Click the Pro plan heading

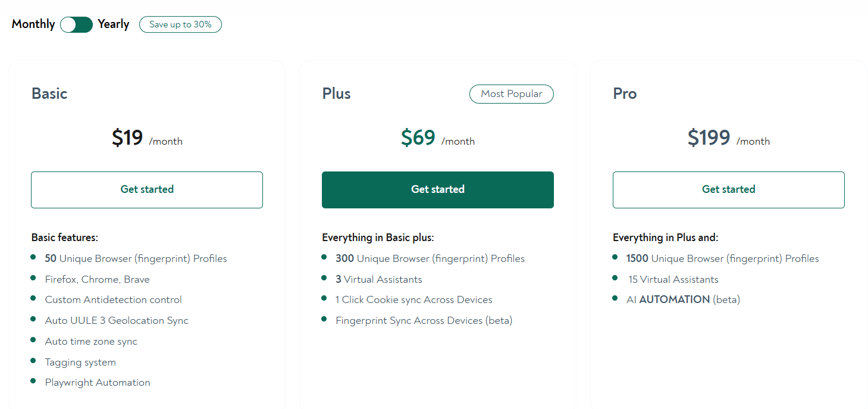(625, 93)
